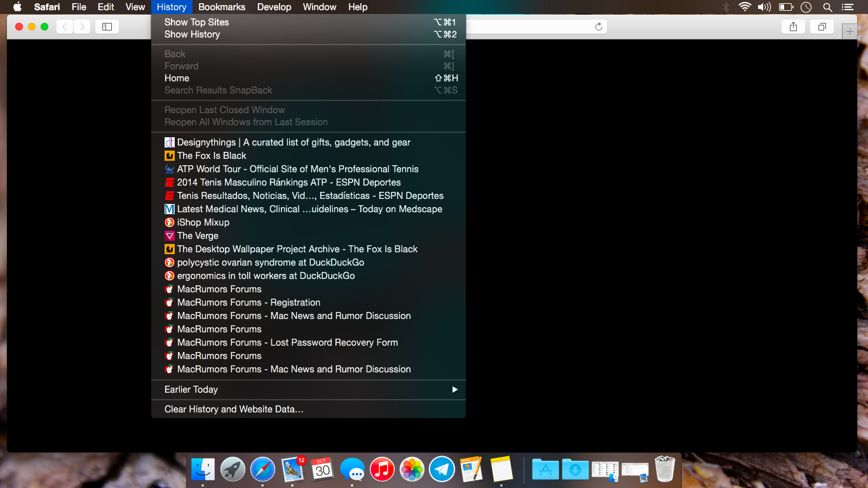Viewport: 868px width, 488px height.
Task: Toggle Safari sidebar button
Action: click(107, 27)
